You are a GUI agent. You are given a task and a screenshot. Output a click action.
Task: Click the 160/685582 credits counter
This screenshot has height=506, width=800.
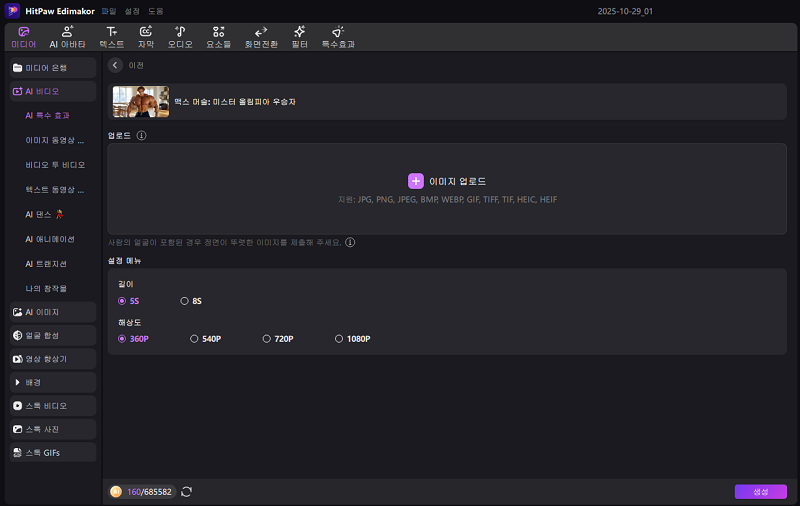tap(149, 492)
